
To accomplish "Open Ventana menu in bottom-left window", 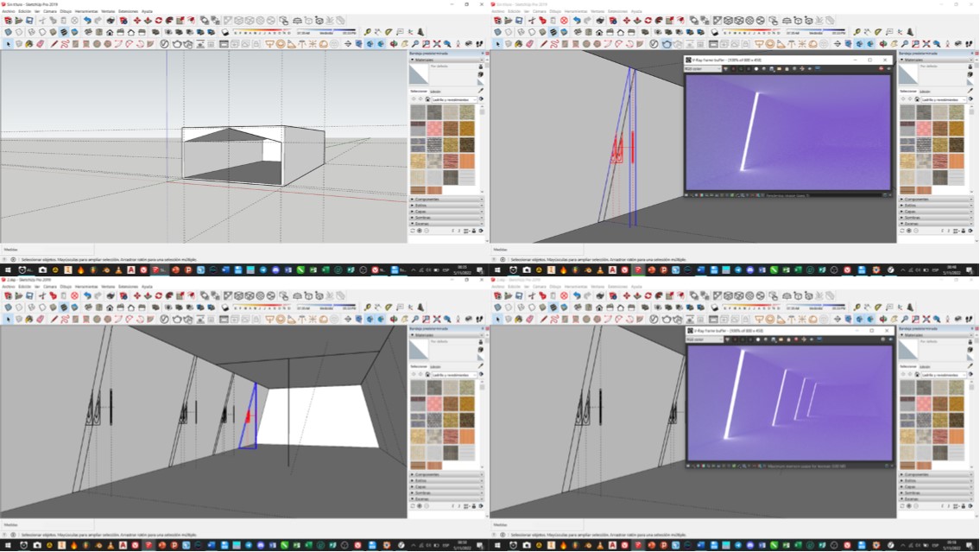I will point(108,287).
